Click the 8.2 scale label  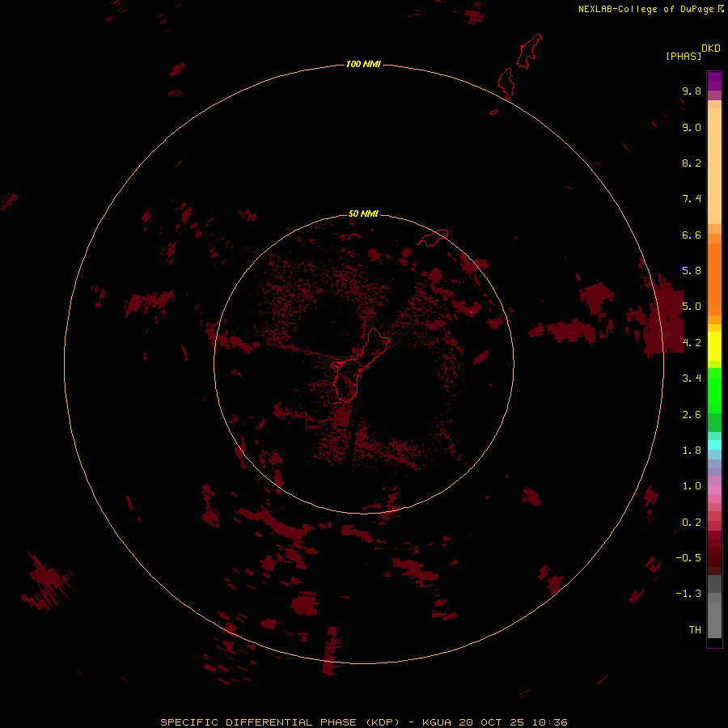tap(692, 163)
